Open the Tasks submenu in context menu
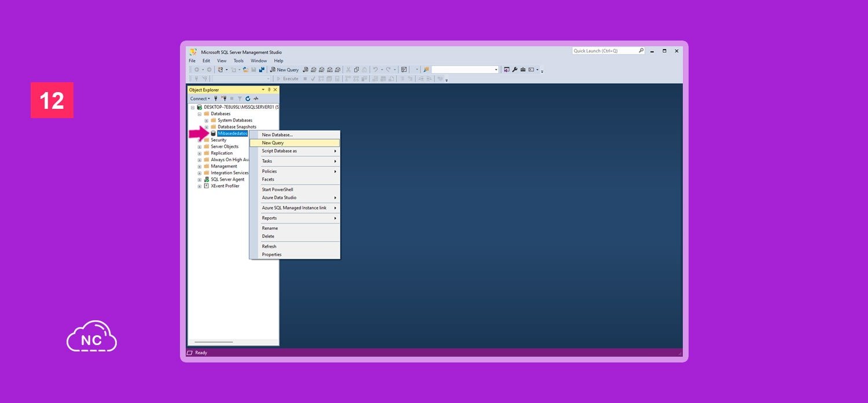The width and height of the screenshot is (868, 403). tap(267, 161)
